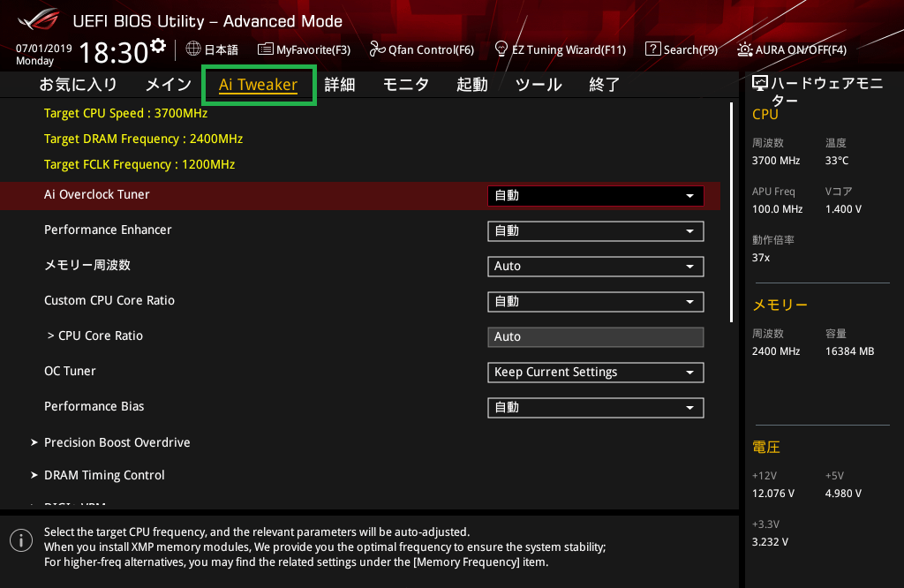This screenshot has width=904, height=588.
Task: Click the ROG logo icon
Action: pyautogui.click(x=39, y=19)
